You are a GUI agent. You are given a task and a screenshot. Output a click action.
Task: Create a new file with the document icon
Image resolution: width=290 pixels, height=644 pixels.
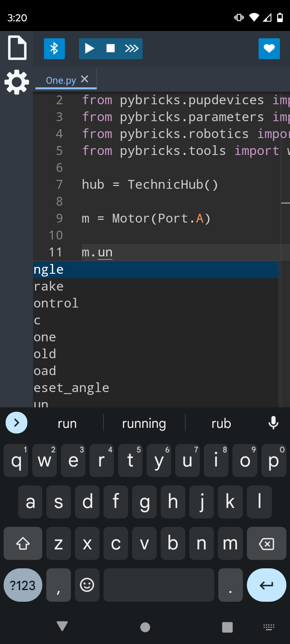tap(17, 48)
